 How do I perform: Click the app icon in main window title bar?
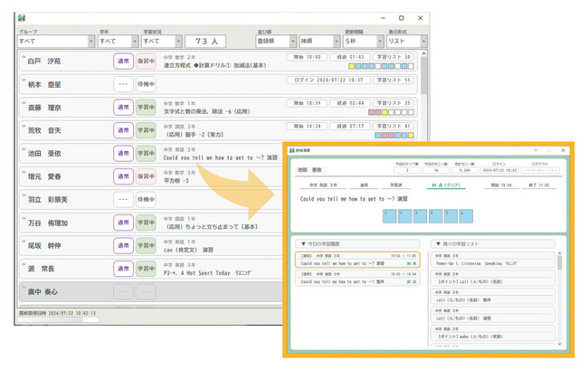pos(22,17)
